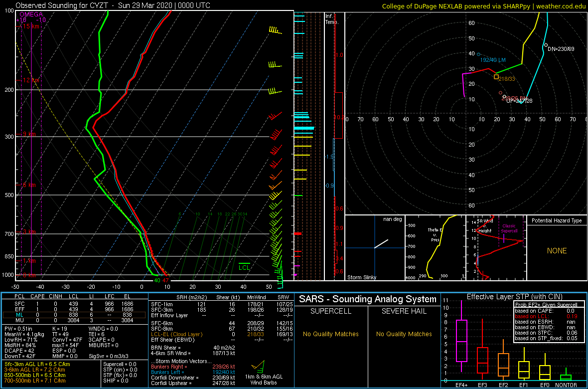Screen dimensions: 588x389
Task: Click the SFC-6km shear row
Action: 221,323
